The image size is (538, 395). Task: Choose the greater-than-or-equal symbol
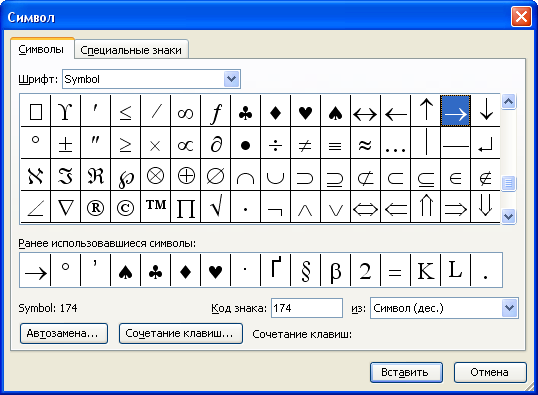(x=126, y=143)
